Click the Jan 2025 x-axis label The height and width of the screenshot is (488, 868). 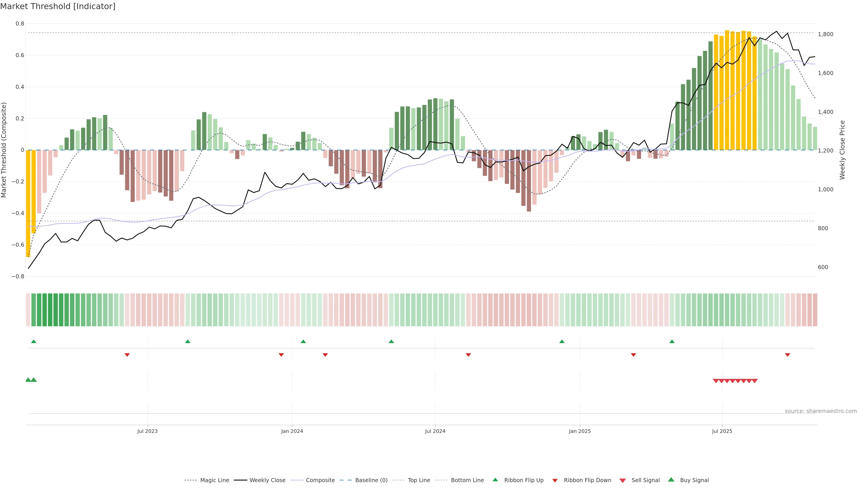pos(580,431)
